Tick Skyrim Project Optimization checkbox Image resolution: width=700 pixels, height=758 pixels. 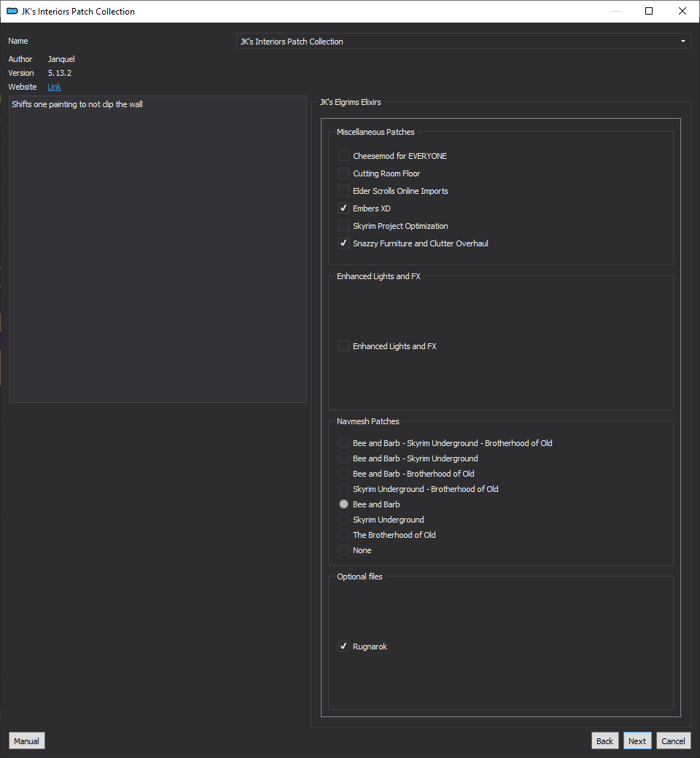click(x=343, y=226)
